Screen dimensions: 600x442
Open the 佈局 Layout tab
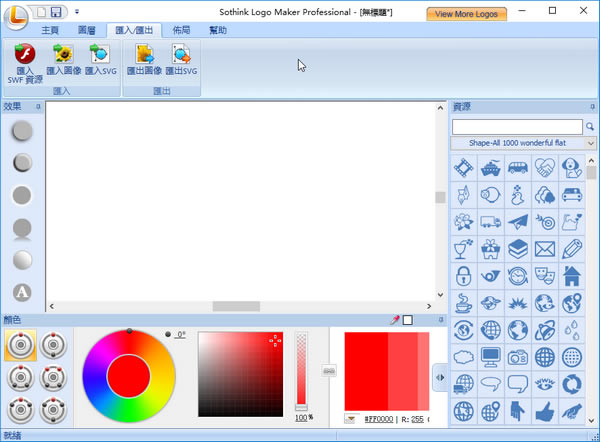[181, 30]
